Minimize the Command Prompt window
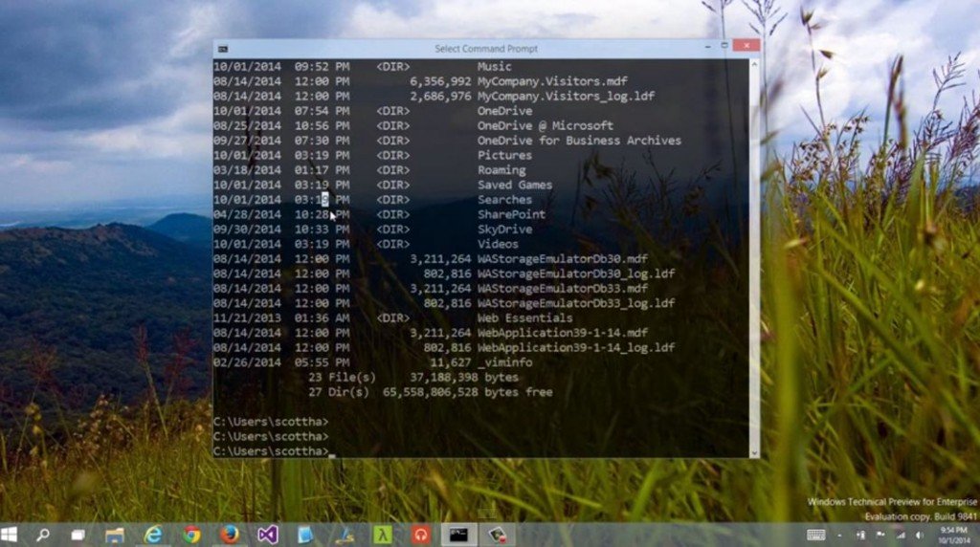 pos(706,46)
